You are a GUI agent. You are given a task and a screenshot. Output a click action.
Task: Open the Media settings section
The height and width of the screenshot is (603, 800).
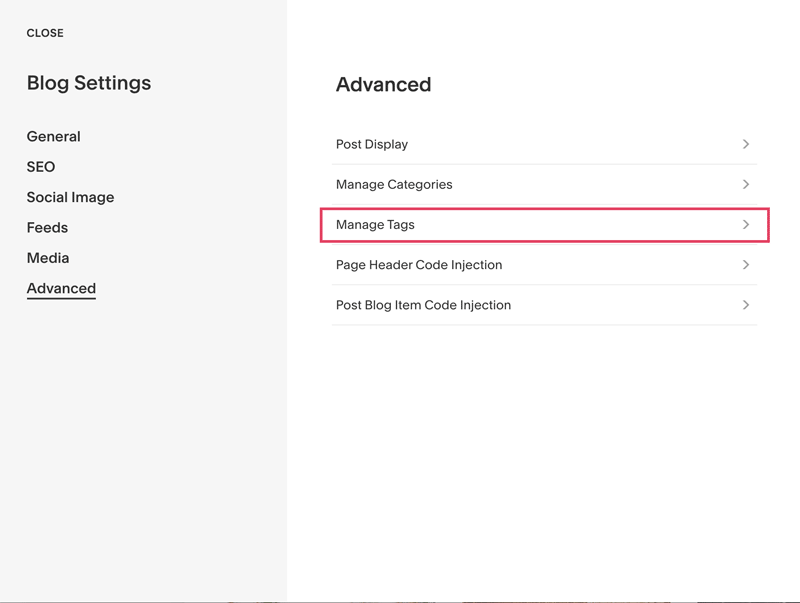pyautogui.click(x=48, y=258)
